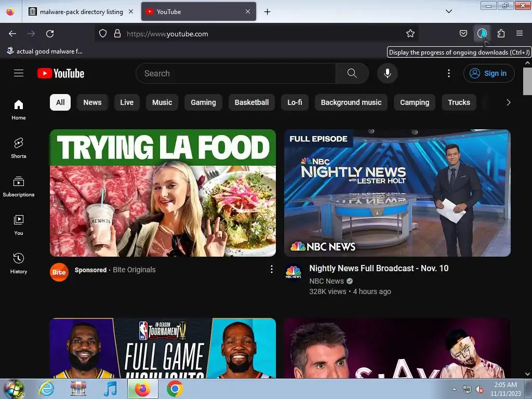Open the YouTube guide hamburger menu
This screenshot has width=532, height=399.
(19, 73)
